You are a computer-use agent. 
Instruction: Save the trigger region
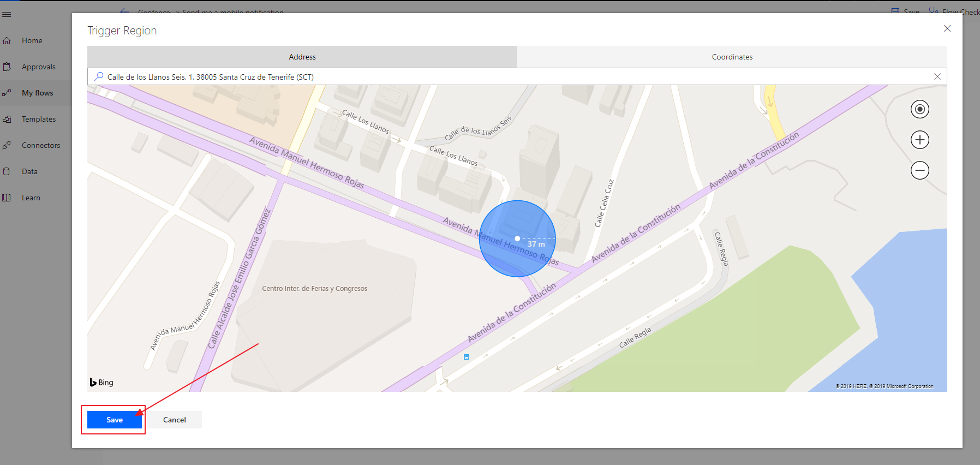point(115,420)
